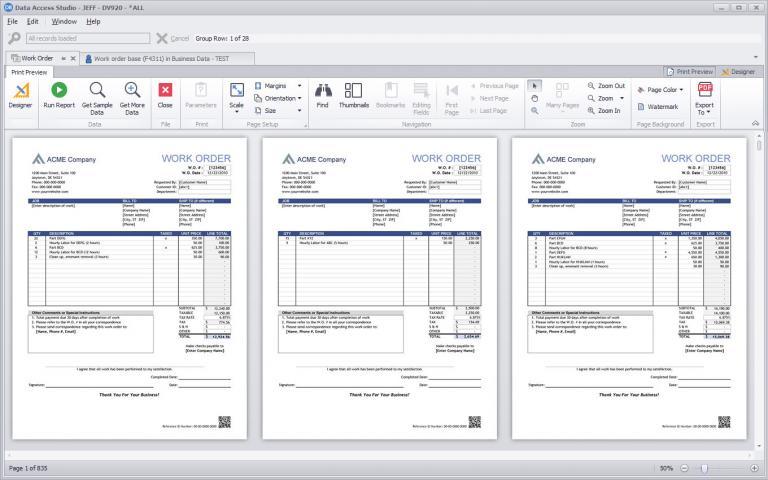The image size is (768, 480).
Task: Select the third Work Order page
Action: click(629, 288)
